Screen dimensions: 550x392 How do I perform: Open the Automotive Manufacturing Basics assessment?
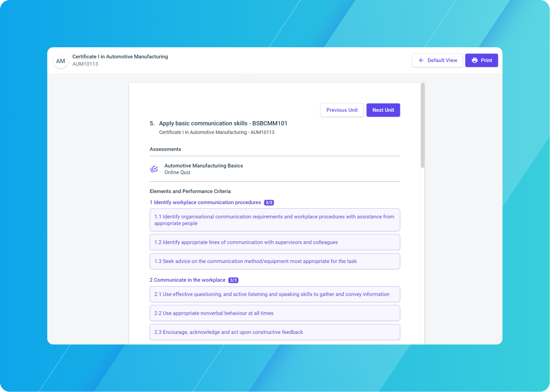point(275,169)
